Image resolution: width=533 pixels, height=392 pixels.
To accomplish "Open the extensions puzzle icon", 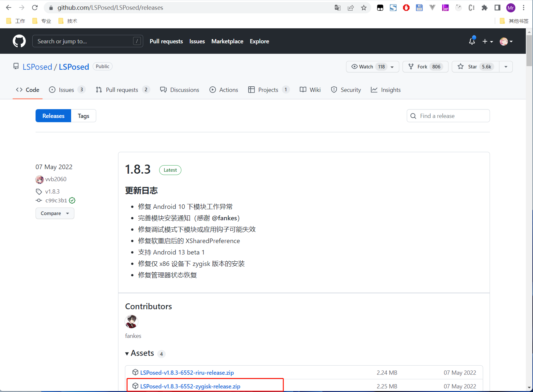I will [x=484, y=8].
